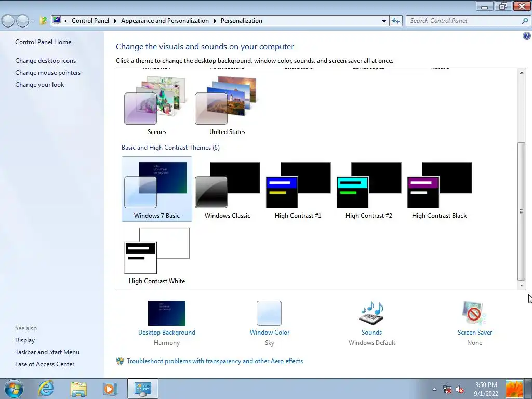Click the Window Color Sky swatch
This screenshot has height=399, width=532.
pyautogui.click(x=269, y=313)
